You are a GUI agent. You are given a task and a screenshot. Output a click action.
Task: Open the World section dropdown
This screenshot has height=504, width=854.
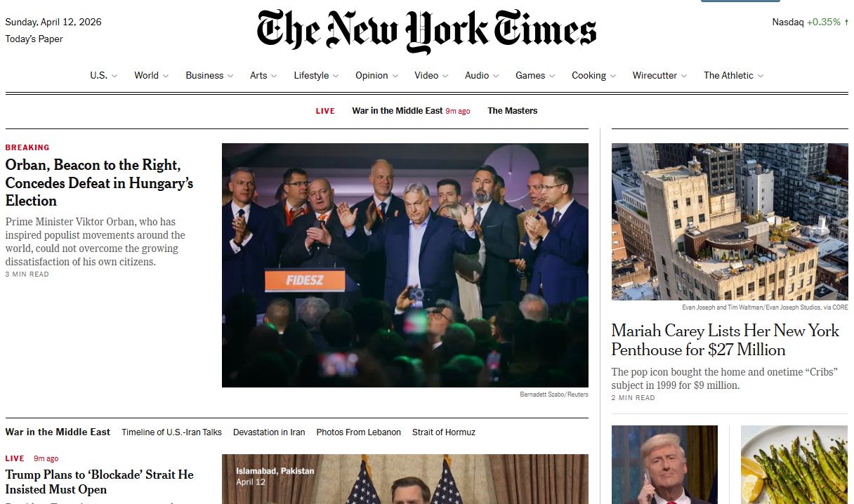click(165, 76)
